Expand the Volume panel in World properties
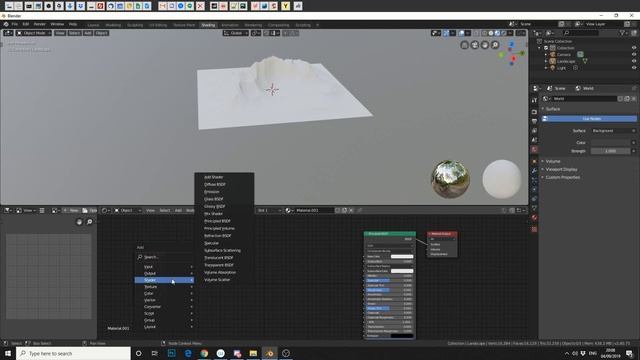The height and width of the screenshot is (360, 640). 553,162
